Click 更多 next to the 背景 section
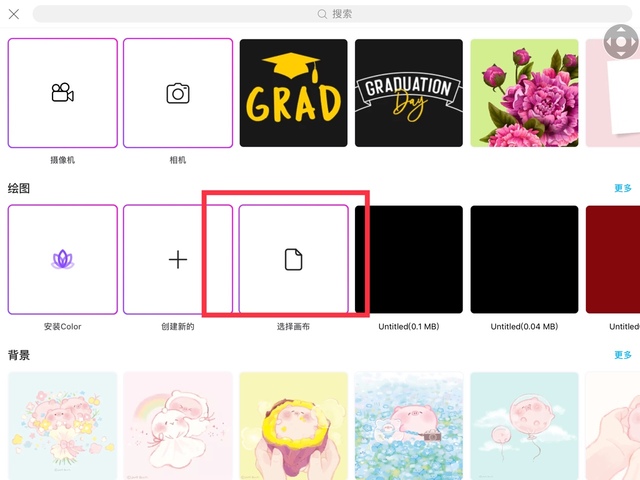 (x=622, y=355)
